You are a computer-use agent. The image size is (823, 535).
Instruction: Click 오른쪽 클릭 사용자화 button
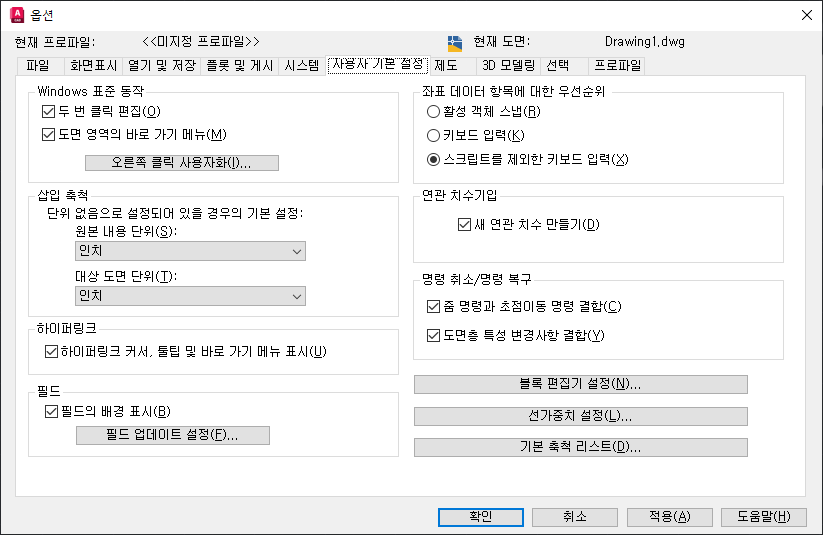click(181, 163)
